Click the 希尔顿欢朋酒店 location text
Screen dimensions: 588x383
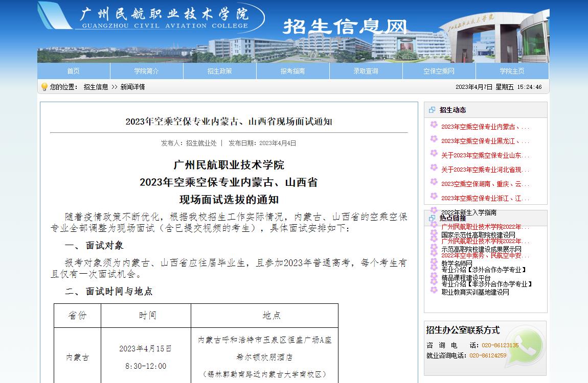[x=264, y=357]
